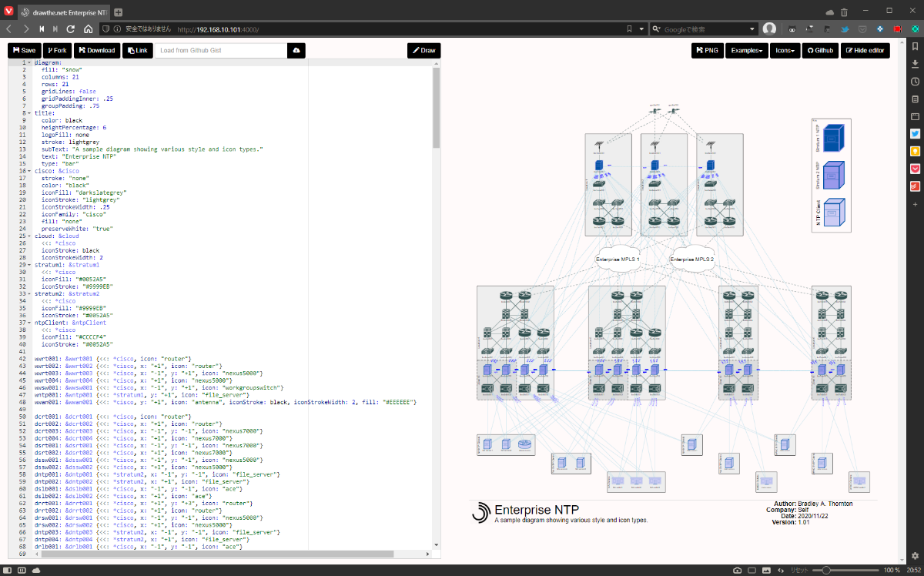Click the Enterprise MPLS 1 cloud
Screen dimensions: 924x576
[x=618, y=260]
